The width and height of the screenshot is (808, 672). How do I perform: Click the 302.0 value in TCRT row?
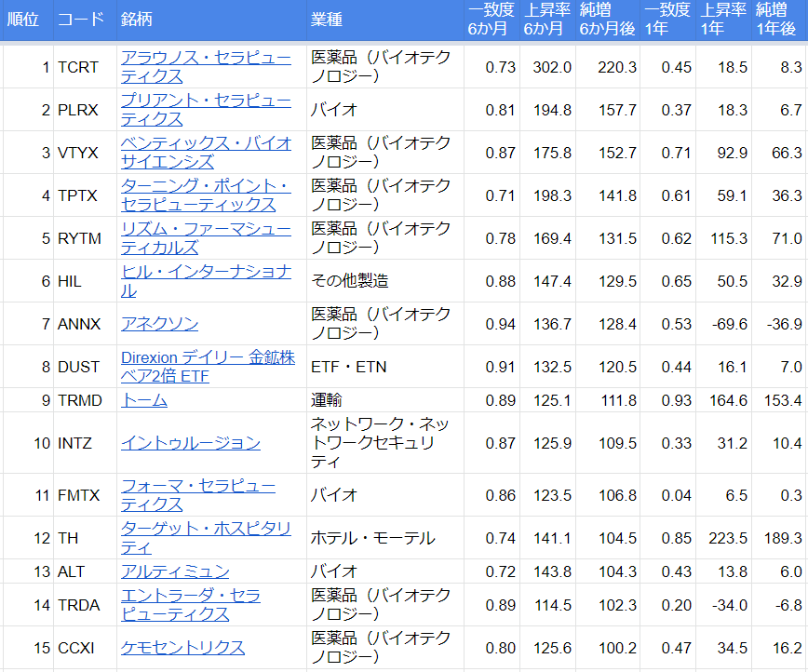coord(552,67)
